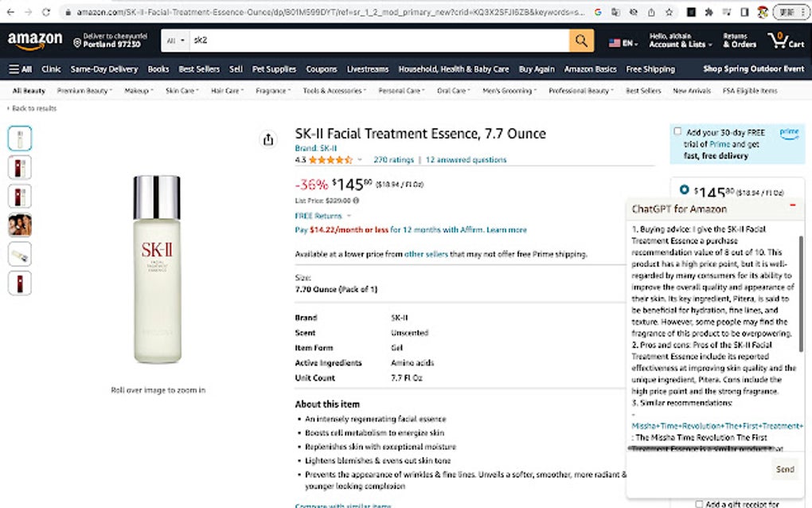This screenshot has width=812, height=508.
Task: Select the woman's face product thumbnail
Action: tap(20, 225)
